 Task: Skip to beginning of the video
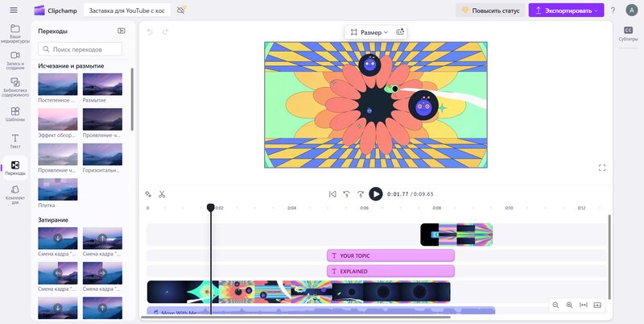332,194
